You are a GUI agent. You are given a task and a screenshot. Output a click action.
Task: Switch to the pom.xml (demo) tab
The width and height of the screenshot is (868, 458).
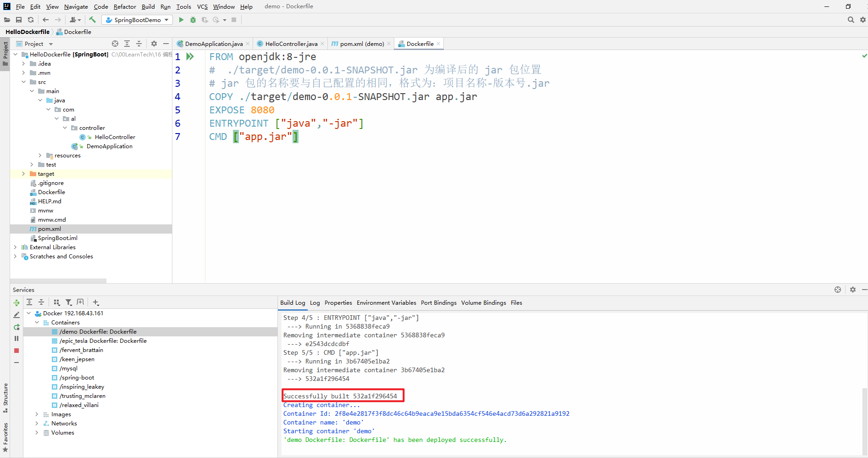click(x=361, y=44)
